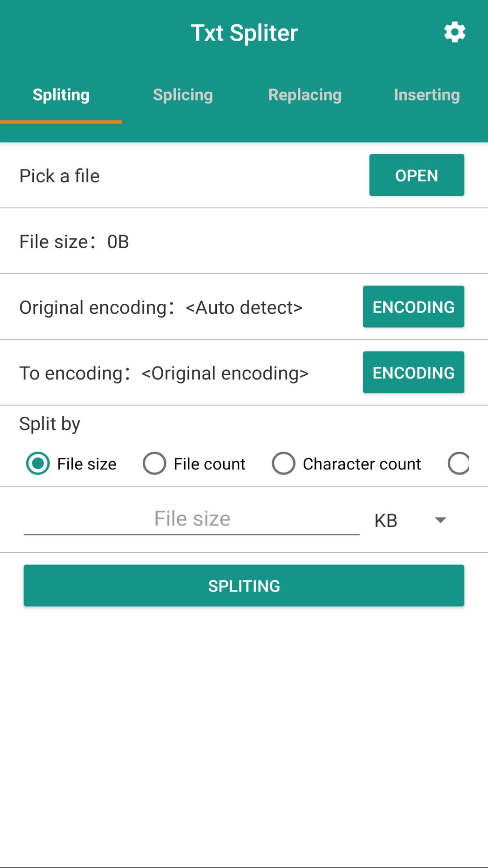Click ENCODING button beside To encoding
Image resolution: width=488 pixels, height=868 pixels.
pyautogui.click(x=413, y=373)
